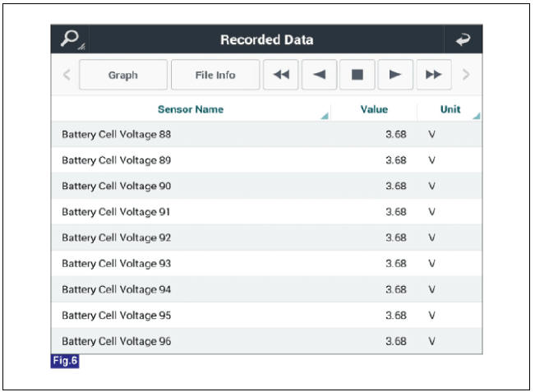This screenshot has width=535, height=392.
Task: Click the V unit for Cell Voltage 90
Action: coord(431,186)
